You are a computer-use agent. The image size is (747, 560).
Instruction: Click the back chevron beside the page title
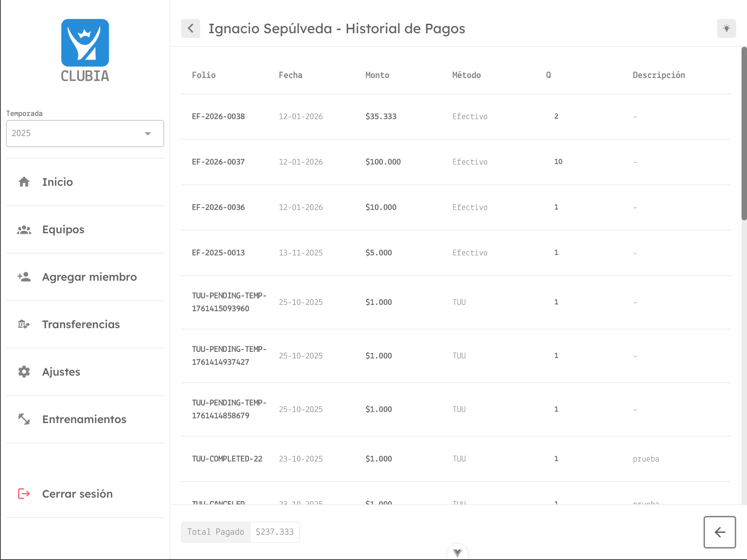[190, 28]
